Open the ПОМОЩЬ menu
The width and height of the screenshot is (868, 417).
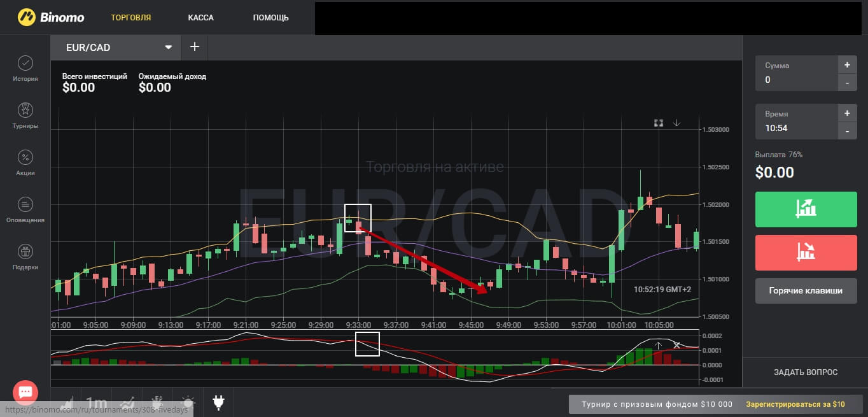pos(270,17)
